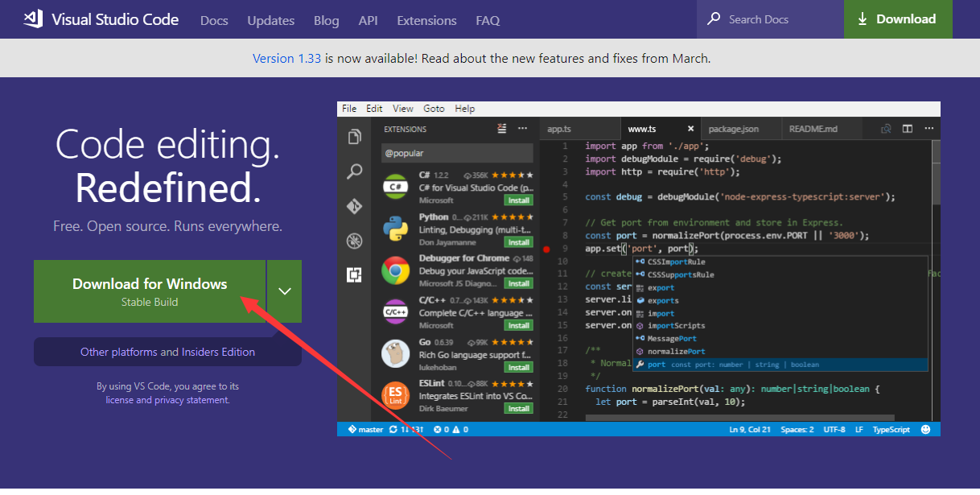Click the master branch indicator in status bar
980x495 pixels.
[365, 430]
